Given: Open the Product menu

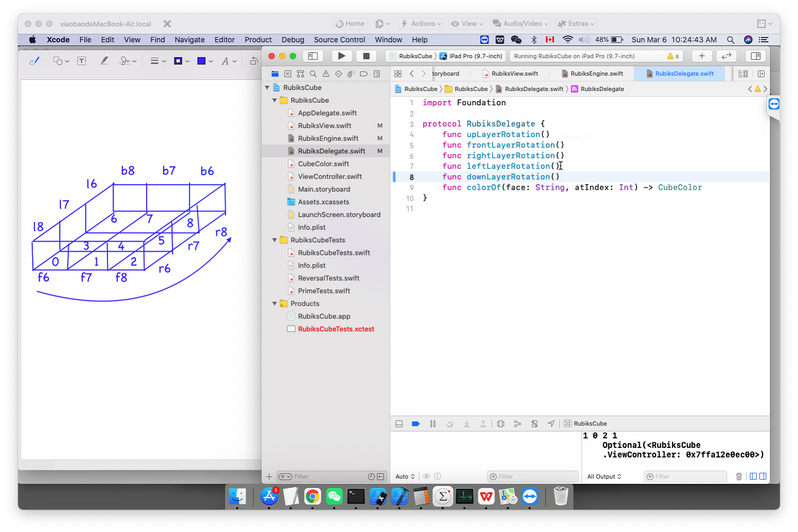Looking at the screenshot, I should point(258,40).
